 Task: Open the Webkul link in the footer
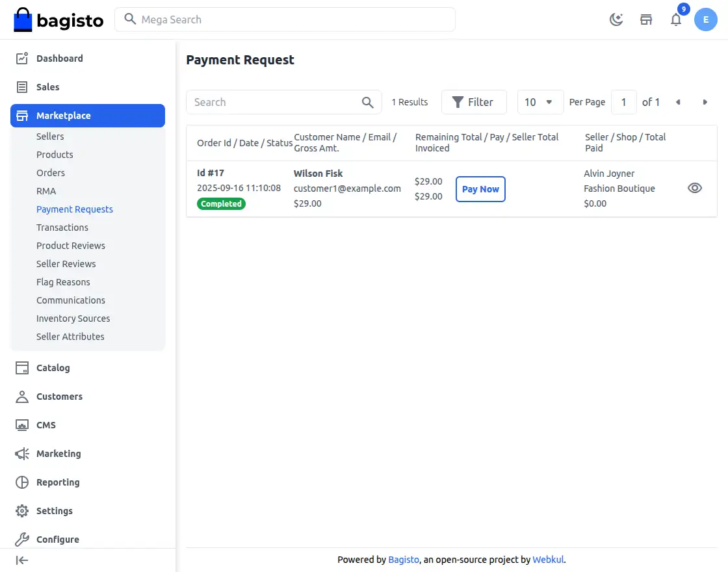[548, 559]
